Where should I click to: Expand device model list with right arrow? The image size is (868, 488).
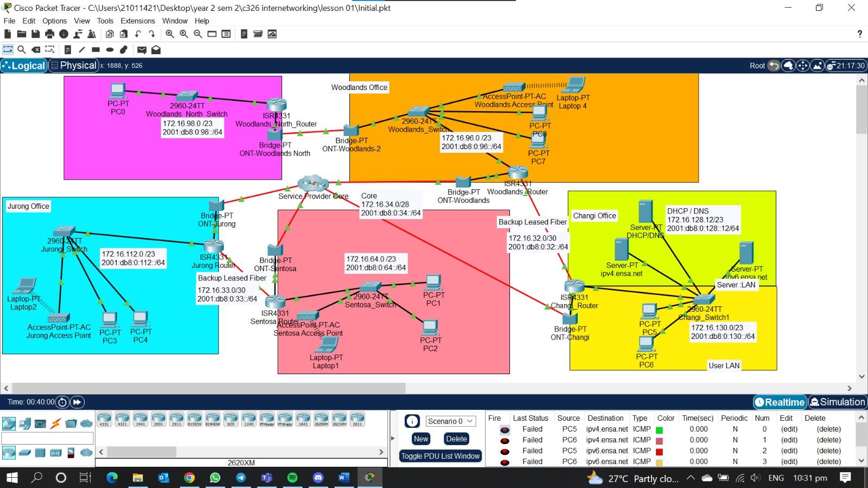click(381, 452)
